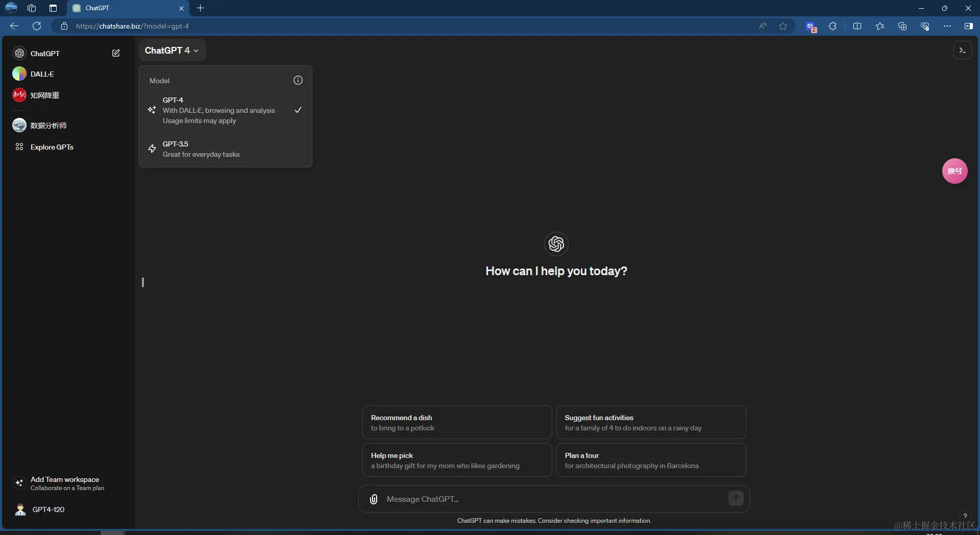Click Add Team workspace
980x535 pixels.
(67, 483)
